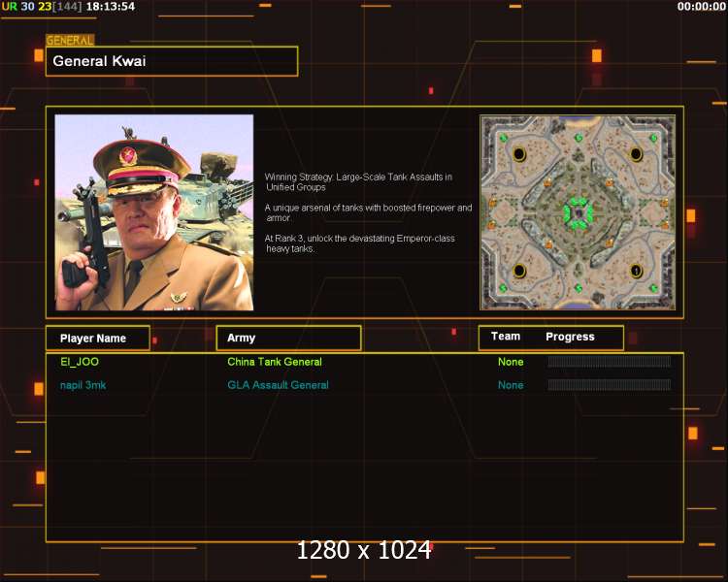728x582 pixels.
Task: Click the Team None value for El_JOO
Action: [511, 362]
